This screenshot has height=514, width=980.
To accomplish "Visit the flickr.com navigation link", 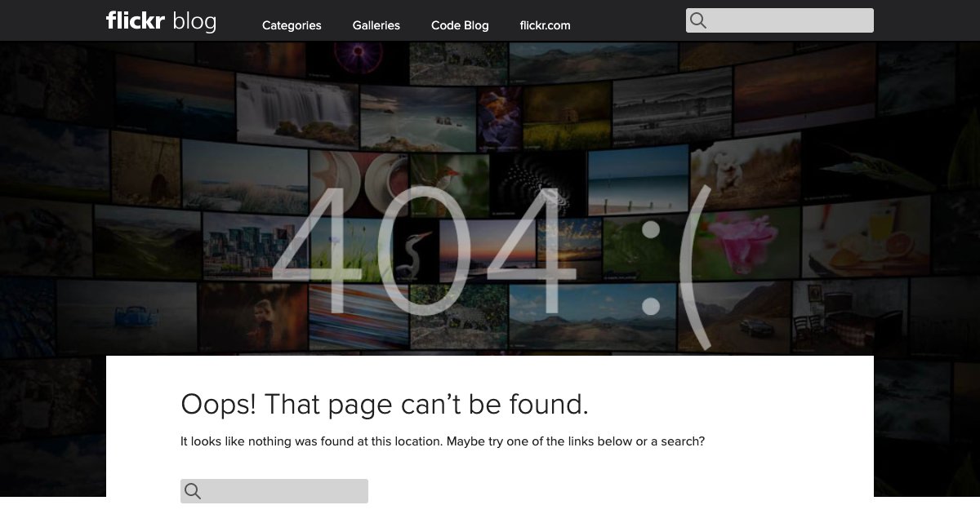I will click(545, 25).
